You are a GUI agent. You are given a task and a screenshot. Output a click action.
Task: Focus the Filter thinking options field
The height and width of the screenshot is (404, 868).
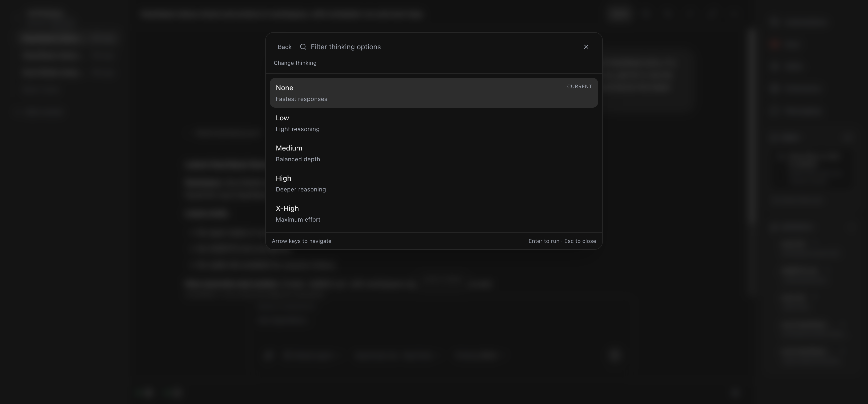438,47
